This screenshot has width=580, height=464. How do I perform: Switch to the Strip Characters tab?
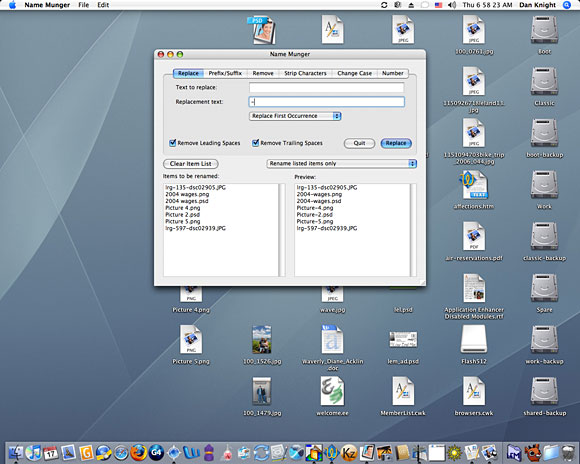[x=305, y=73]
